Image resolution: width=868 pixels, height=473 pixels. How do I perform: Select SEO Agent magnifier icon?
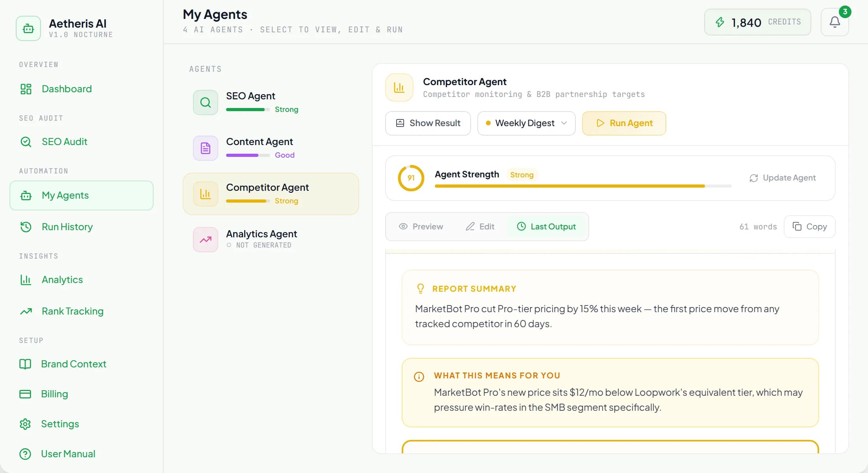[206, 102]
